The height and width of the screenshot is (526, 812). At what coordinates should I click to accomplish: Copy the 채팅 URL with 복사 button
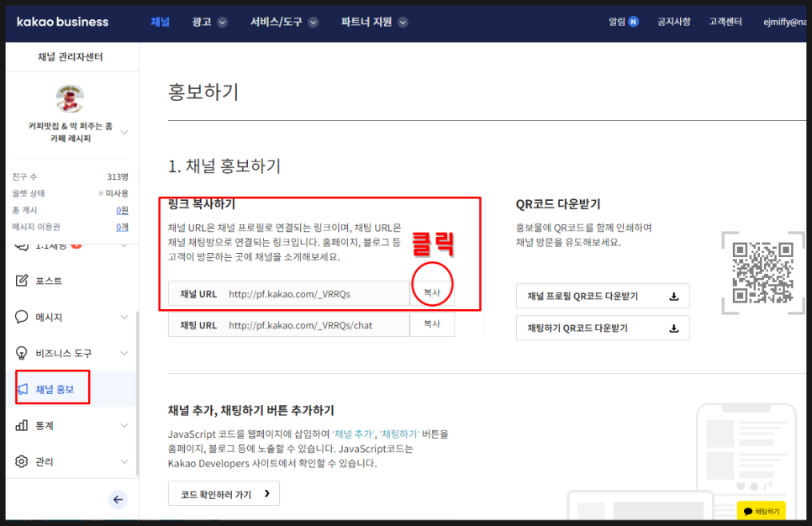pos(432,324)
